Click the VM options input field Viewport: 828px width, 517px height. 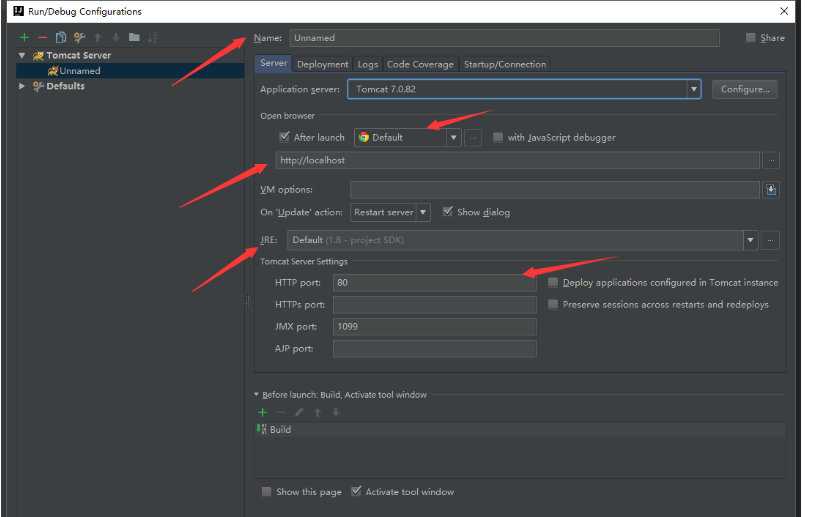(555, 190)
